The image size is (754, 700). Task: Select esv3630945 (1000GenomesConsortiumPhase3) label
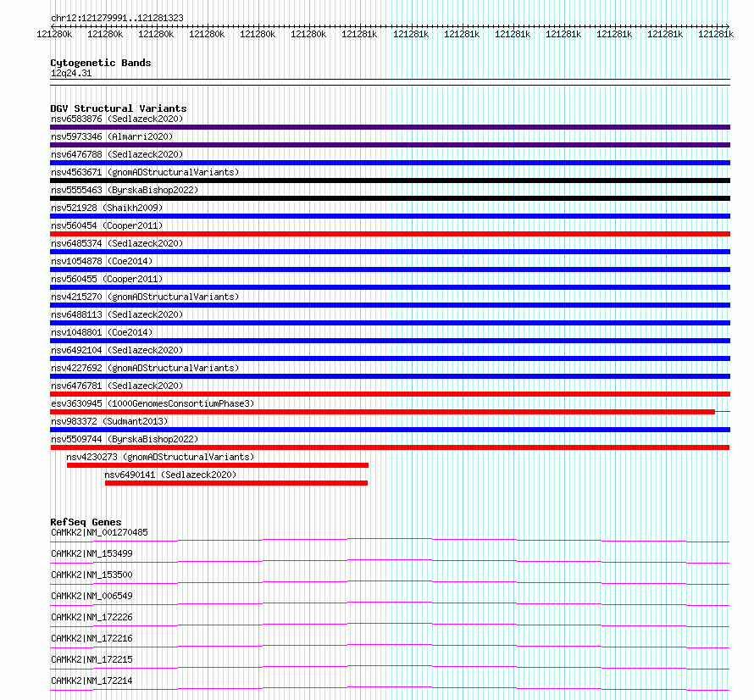[x=152, y=403]
